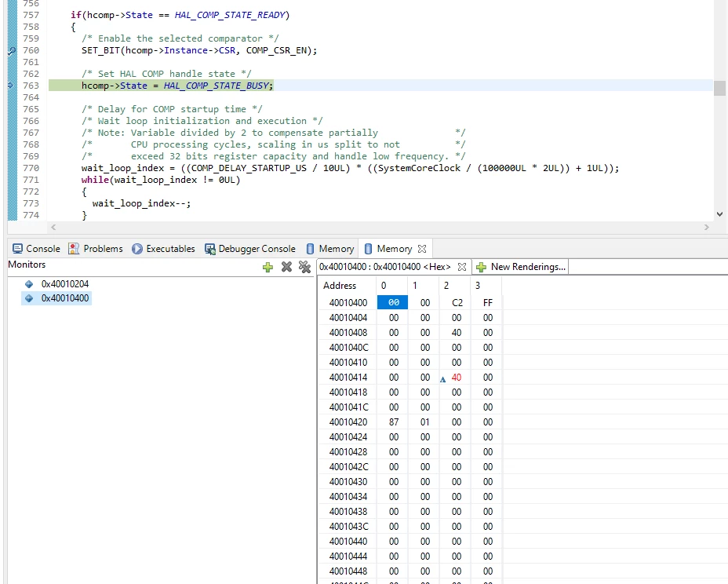Image resolution: width=728 pixels, height=584 pixels.
Task: Click the editor scroll down arrow
Action: (x=719, y=214)
